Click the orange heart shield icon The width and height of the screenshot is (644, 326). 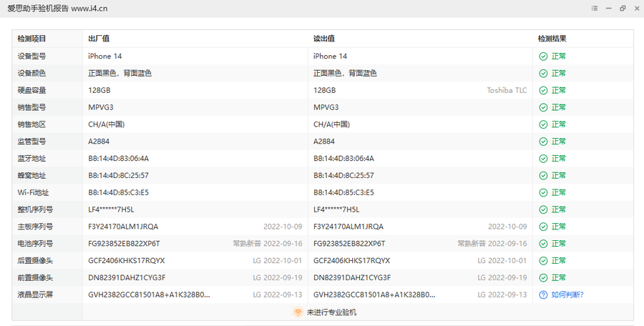click(298, 312)
